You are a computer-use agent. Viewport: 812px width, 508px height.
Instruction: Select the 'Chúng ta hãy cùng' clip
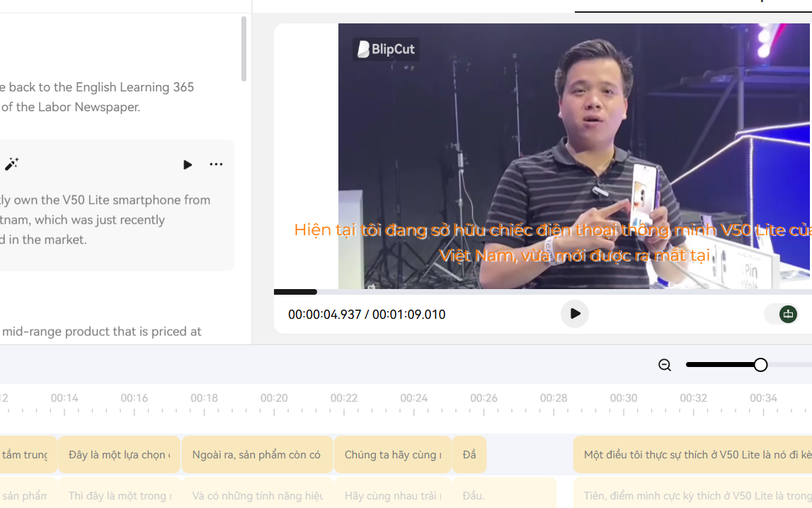coord(392,455)
